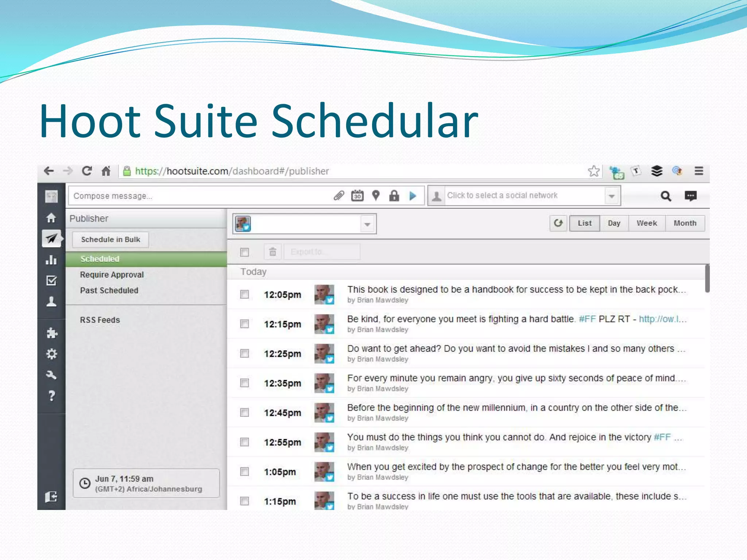Viewport: 747px width, 560px height.
Task: Click the Buffer layers extension icon
Action: (x=657, y=171)
